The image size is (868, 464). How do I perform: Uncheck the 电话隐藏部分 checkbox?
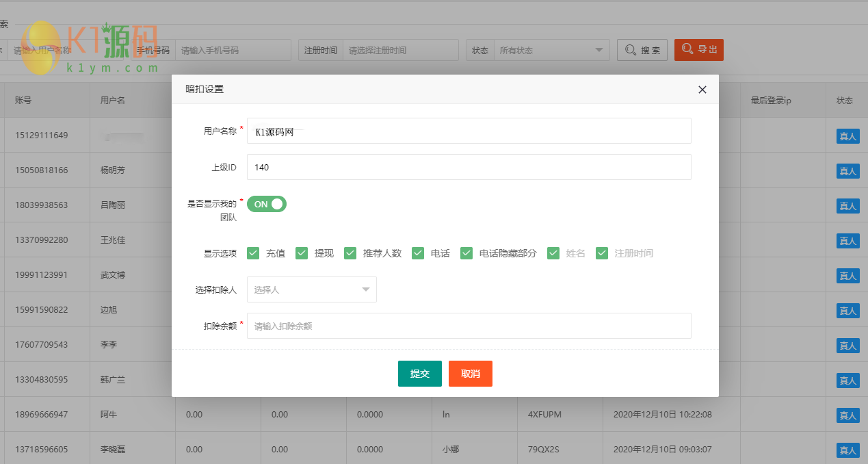click(x=466, y=253)
